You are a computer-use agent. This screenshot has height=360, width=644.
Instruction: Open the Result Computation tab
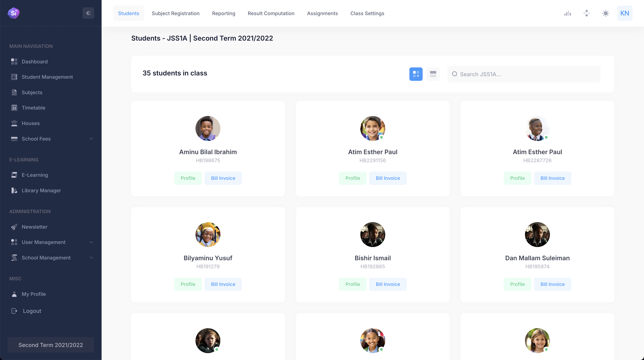point(271,13)
